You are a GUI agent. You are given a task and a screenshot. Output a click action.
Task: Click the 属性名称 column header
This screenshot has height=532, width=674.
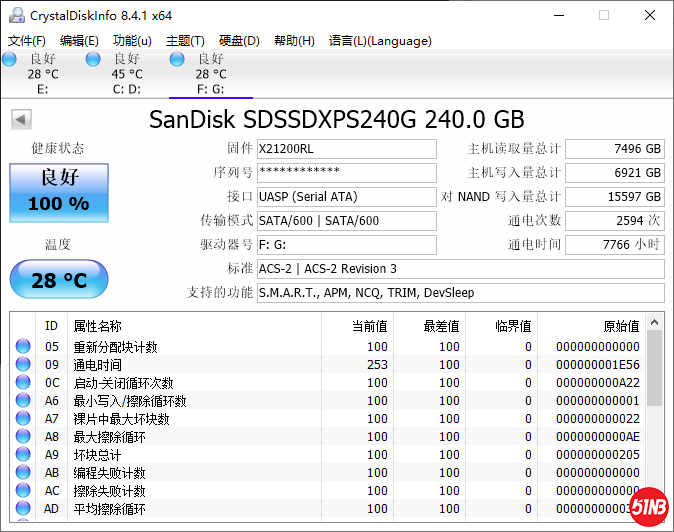(98, 326)
